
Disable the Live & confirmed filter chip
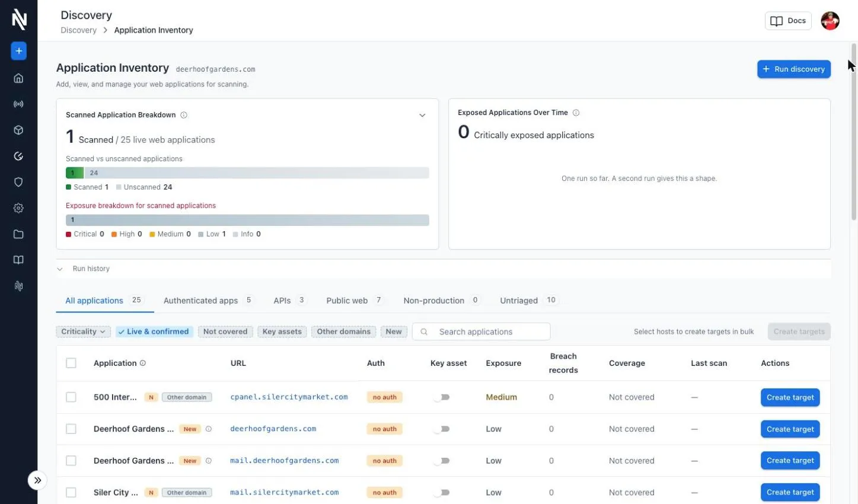point(154,331)
